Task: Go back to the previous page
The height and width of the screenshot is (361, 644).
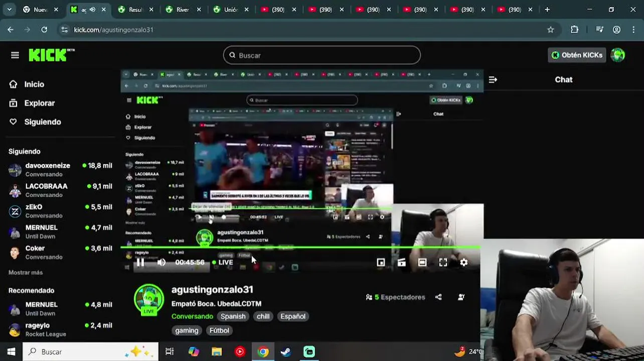Action: click(x=11, y=30)
